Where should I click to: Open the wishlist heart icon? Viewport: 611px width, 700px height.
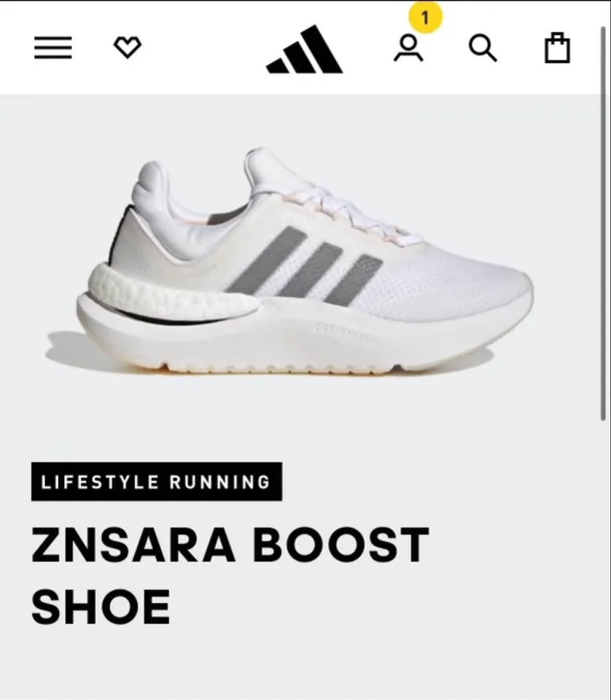128,47
